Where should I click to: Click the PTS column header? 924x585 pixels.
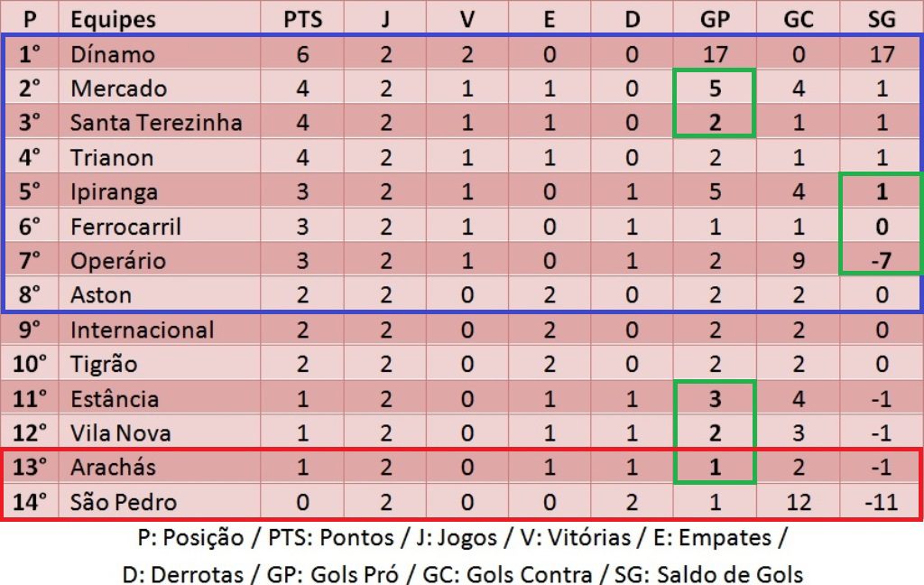click(x=302, y=19)
